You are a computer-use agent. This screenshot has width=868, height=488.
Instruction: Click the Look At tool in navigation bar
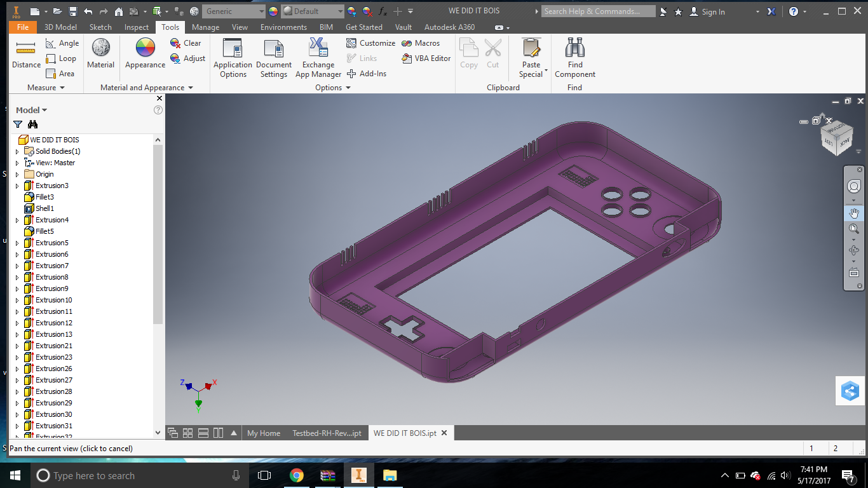tap(854, 273)
